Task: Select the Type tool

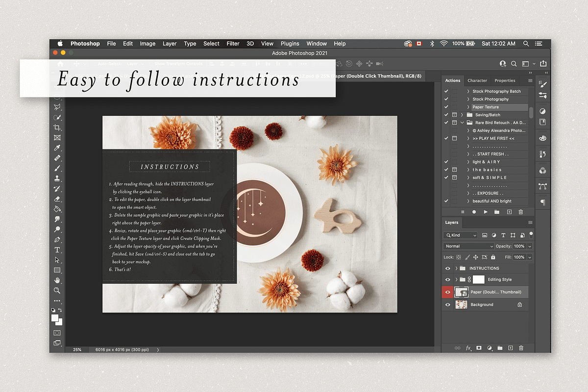Action: [x=57, y=250]
